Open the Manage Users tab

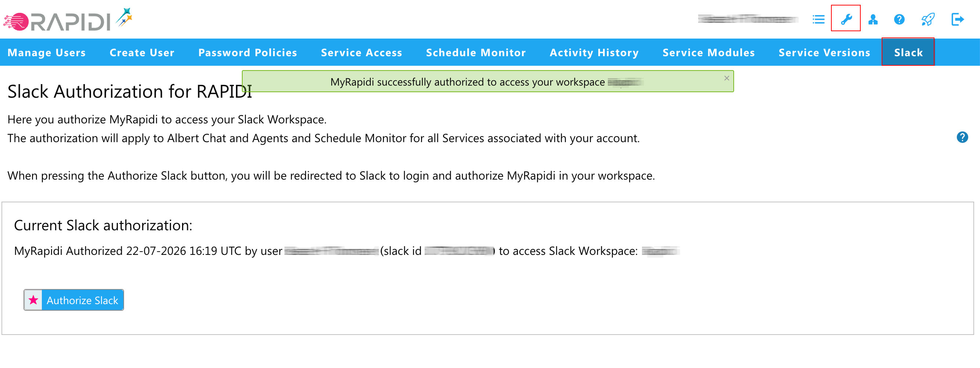point(46,53)
